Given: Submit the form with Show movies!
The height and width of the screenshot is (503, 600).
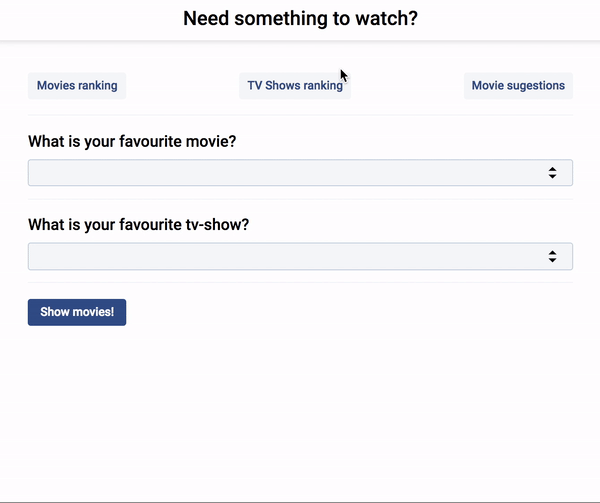Looking at the screenshot, I should [77, 312].
